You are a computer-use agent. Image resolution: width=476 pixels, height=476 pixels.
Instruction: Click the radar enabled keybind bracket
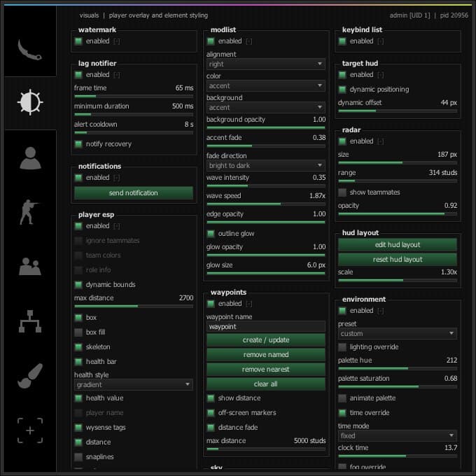[x=381, y=141]
